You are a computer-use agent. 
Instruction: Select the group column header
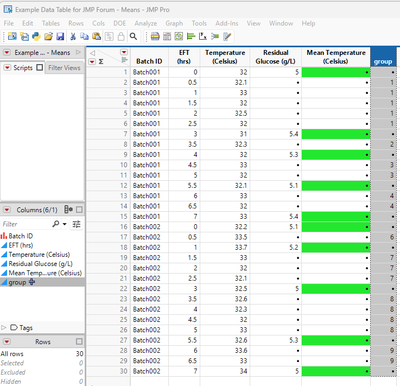tap(383, 57)
